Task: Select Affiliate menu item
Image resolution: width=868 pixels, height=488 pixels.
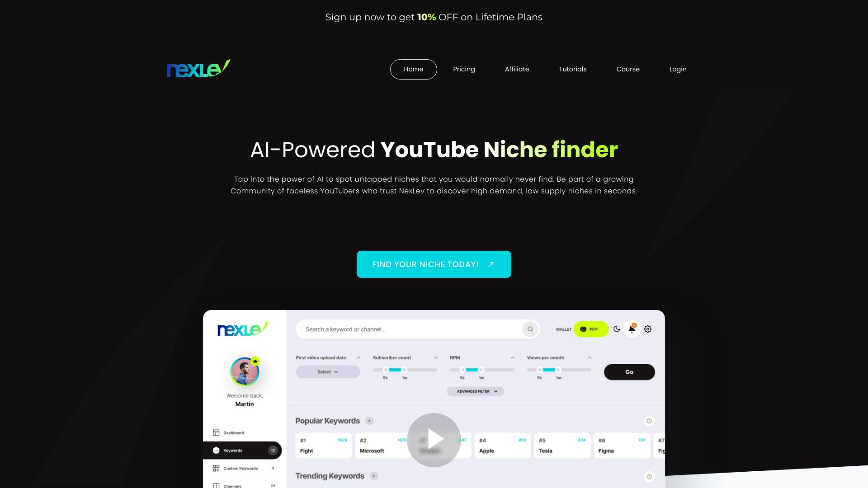Action: (x=516, y=69)
